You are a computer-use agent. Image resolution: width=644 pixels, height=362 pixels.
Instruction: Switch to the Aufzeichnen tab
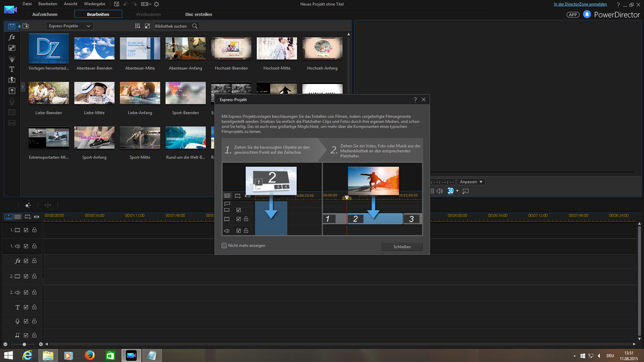coord(45,15)
